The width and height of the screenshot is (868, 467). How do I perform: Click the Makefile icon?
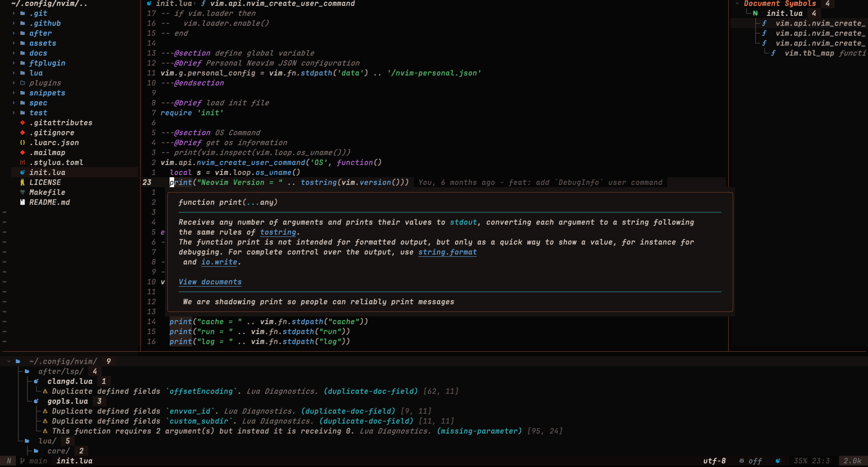click(x=23, y=193)
